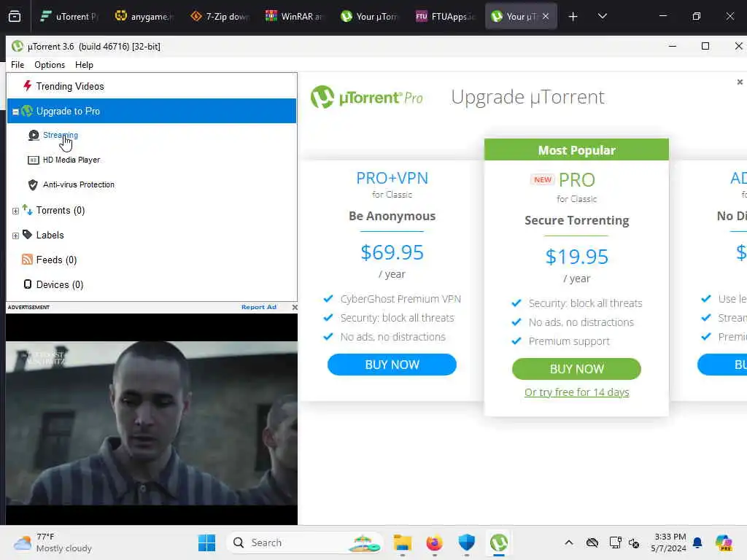This screenshot has height=560, width=747.
Task: Select Torrents (0) in sidebar
Action: click(x=61, y=211)
